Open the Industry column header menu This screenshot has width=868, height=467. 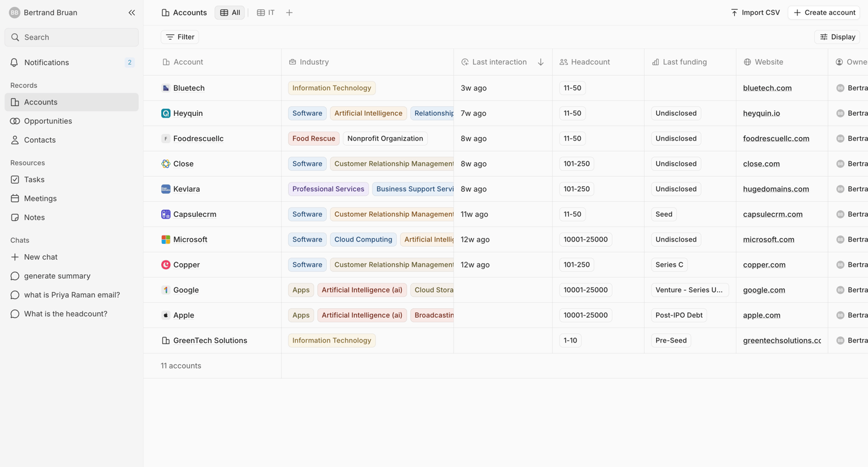[367, 62]
